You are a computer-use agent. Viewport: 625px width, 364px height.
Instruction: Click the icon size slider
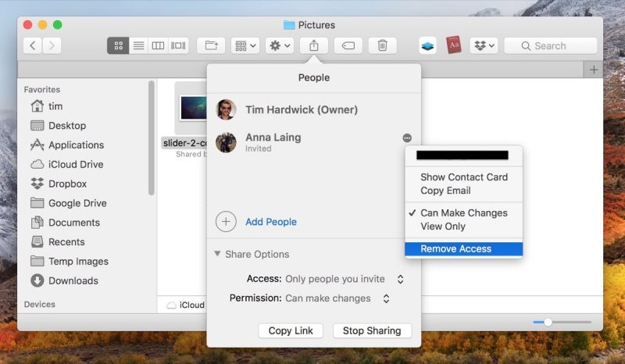coord(562,322)
